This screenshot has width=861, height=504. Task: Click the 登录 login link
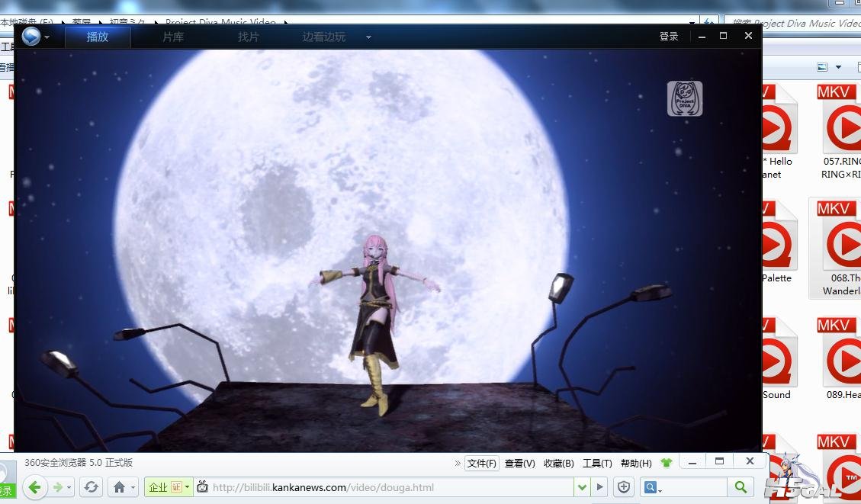669,37
